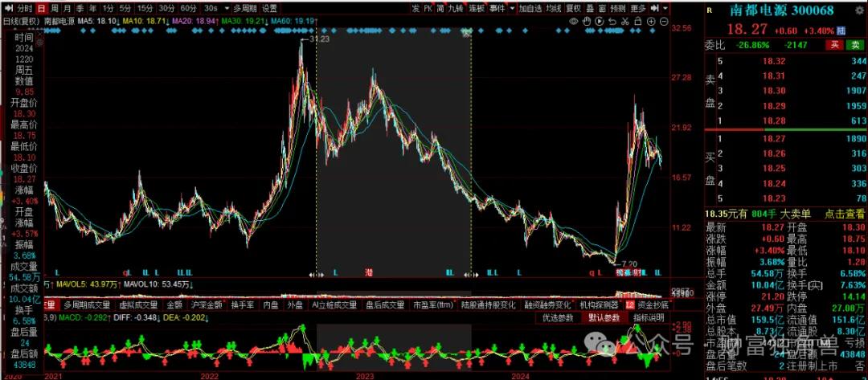Open the gear settings icon beside 300068
This screenshot has height=380, width=868.
click(858, 10)
